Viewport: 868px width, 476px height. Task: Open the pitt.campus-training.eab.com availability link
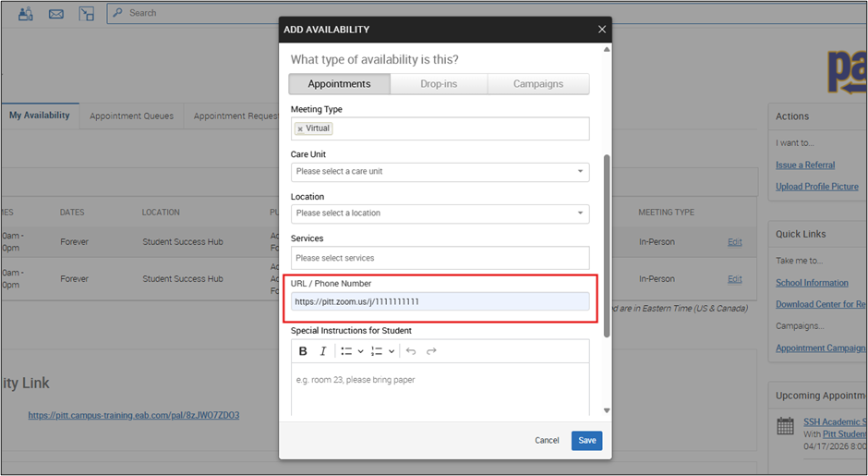[x=134, y=415]
